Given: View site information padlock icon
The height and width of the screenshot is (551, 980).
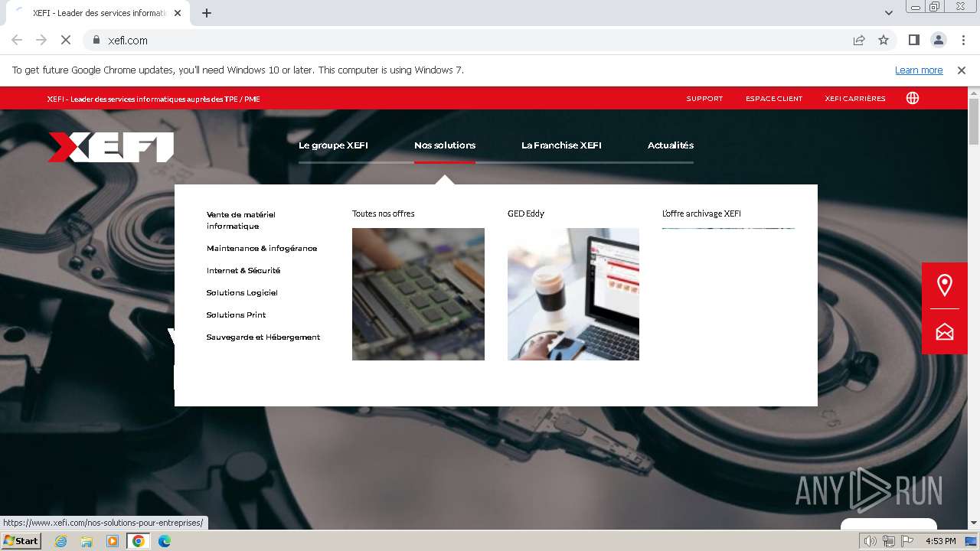Looking at the screenshot, I should pos(96,40).
